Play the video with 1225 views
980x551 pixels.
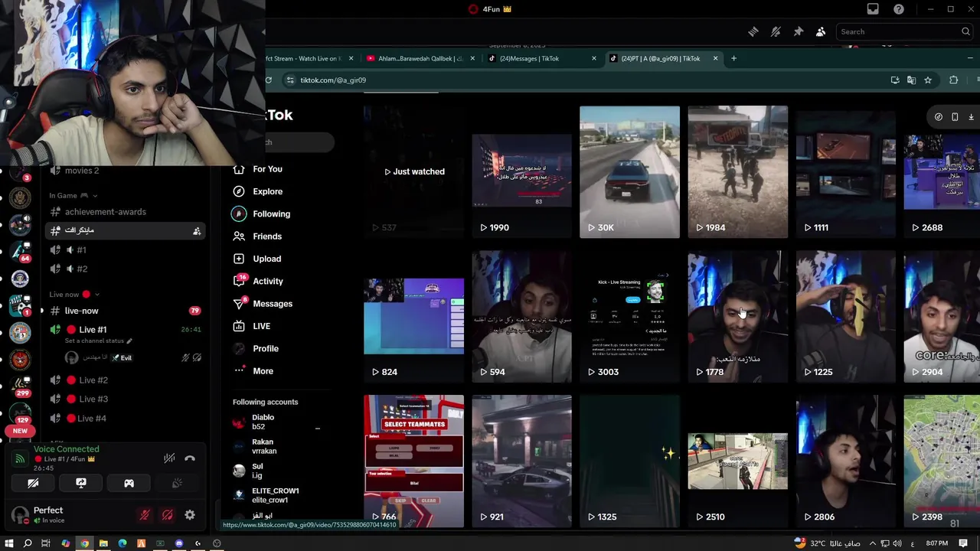tap(845, 316)
